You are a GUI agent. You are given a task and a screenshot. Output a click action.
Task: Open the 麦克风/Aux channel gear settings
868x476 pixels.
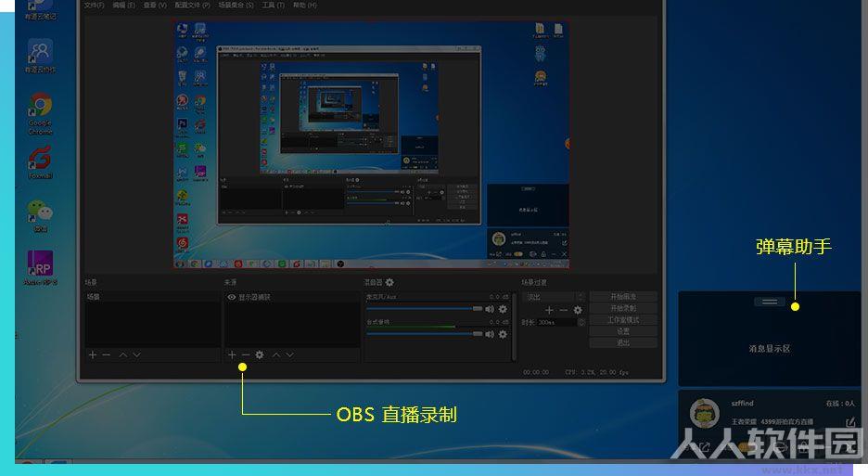coord(503,309)
